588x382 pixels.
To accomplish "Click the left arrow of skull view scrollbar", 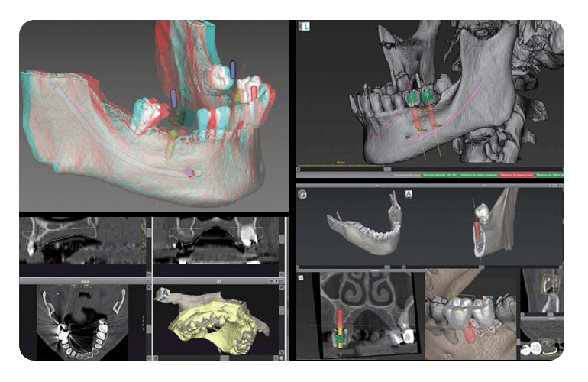I will coord(298,170).
